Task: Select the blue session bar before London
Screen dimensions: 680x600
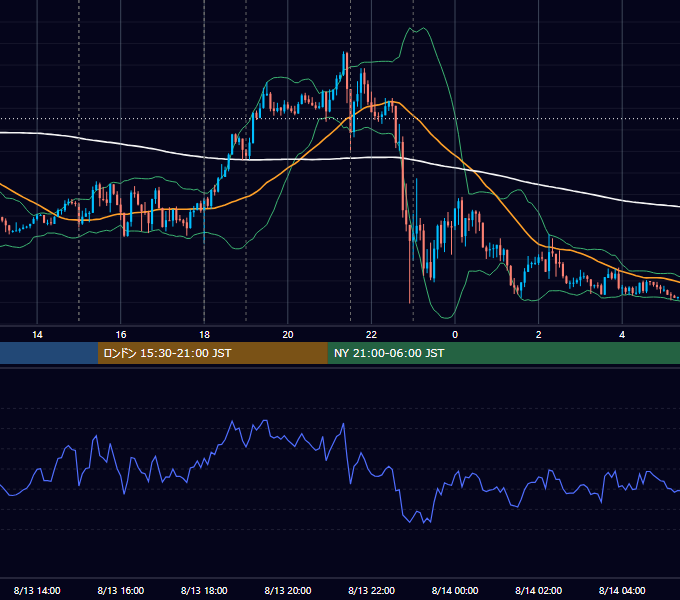Action: pos(49,353)
